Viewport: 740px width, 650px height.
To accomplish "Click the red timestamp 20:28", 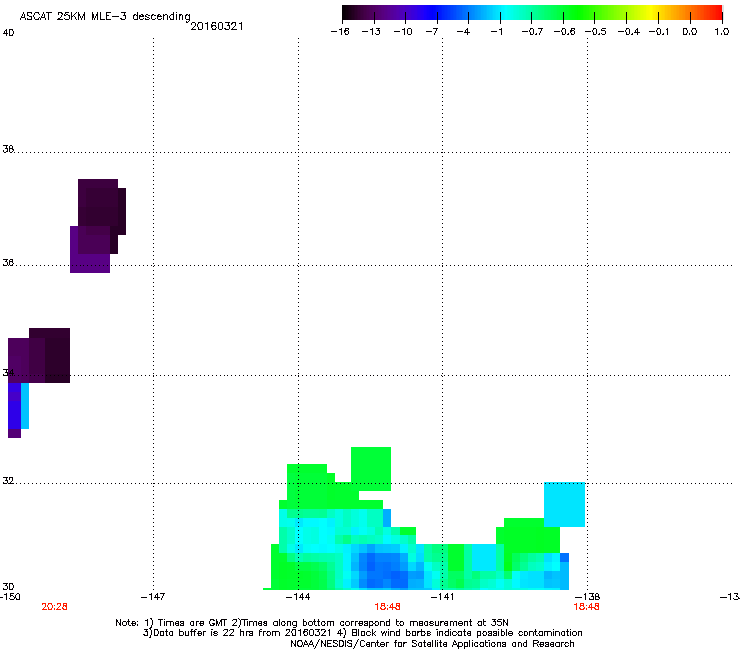I will point(54,607).
